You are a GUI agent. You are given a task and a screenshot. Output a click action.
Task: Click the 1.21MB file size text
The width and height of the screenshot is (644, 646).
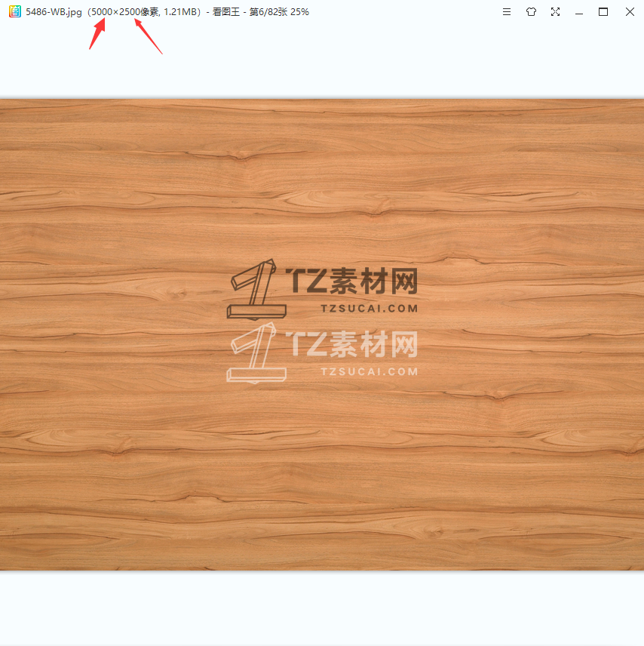179,12
